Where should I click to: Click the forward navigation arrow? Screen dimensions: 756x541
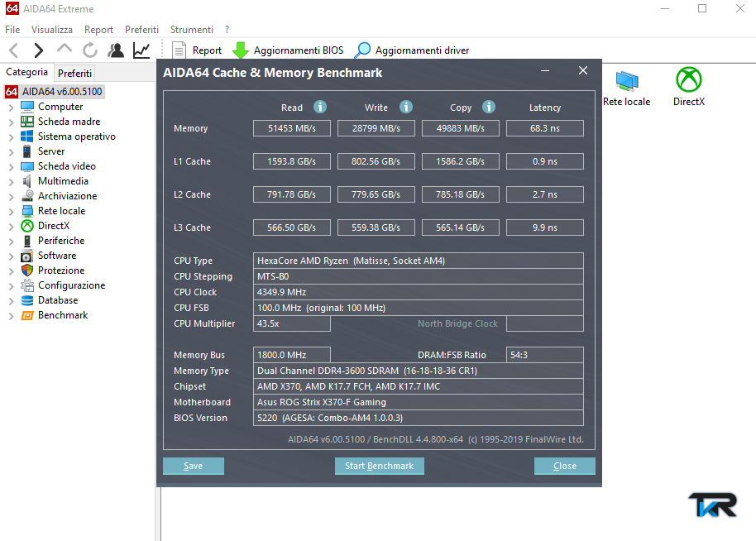[39, 50]
